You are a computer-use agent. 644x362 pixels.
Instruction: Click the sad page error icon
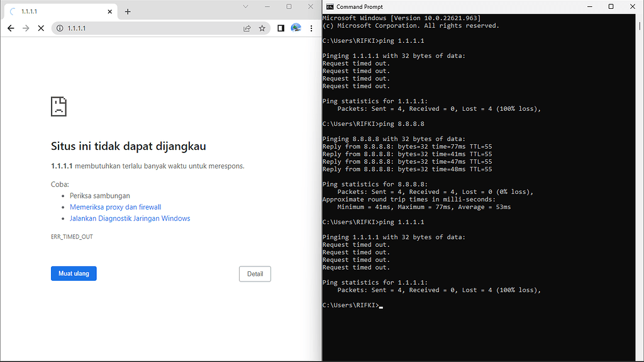click(x=58, y=106)
